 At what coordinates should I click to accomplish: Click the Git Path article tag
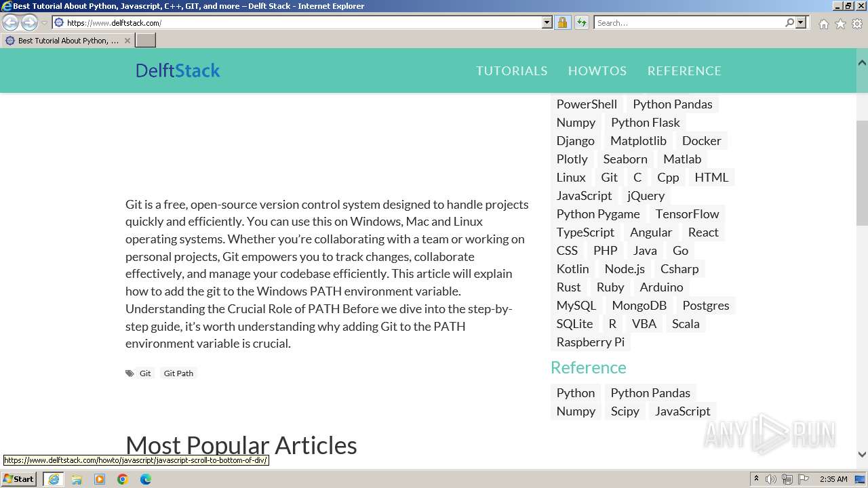tap(178, 373)
